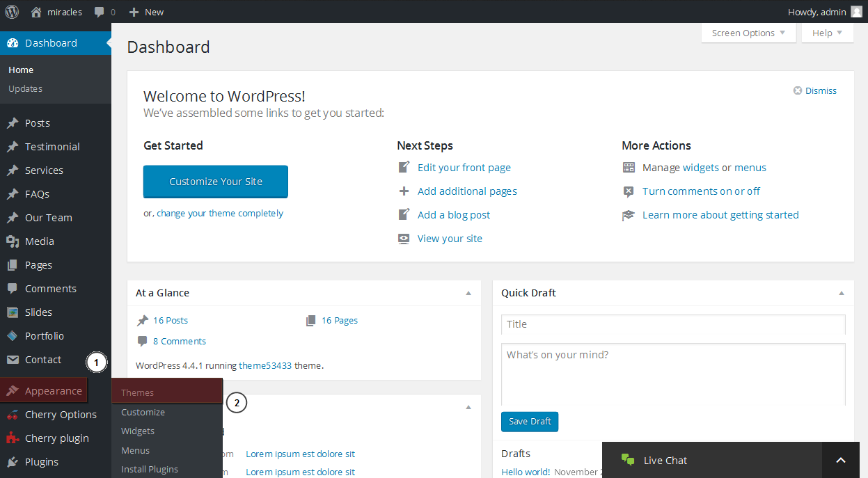
Task: Click the Save Draft button
Action: (x=530, y=421)
